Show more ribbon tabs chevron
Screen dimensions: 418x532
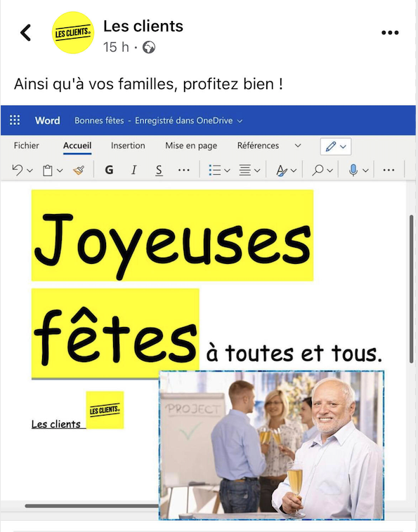coord(298,145)
